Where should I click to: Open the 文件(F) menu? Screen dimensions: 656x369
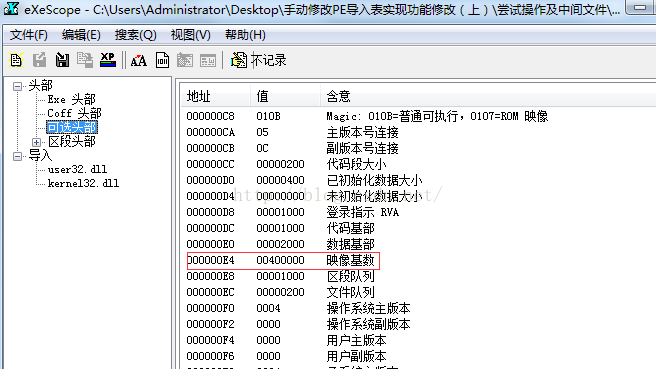coord(28,35)
